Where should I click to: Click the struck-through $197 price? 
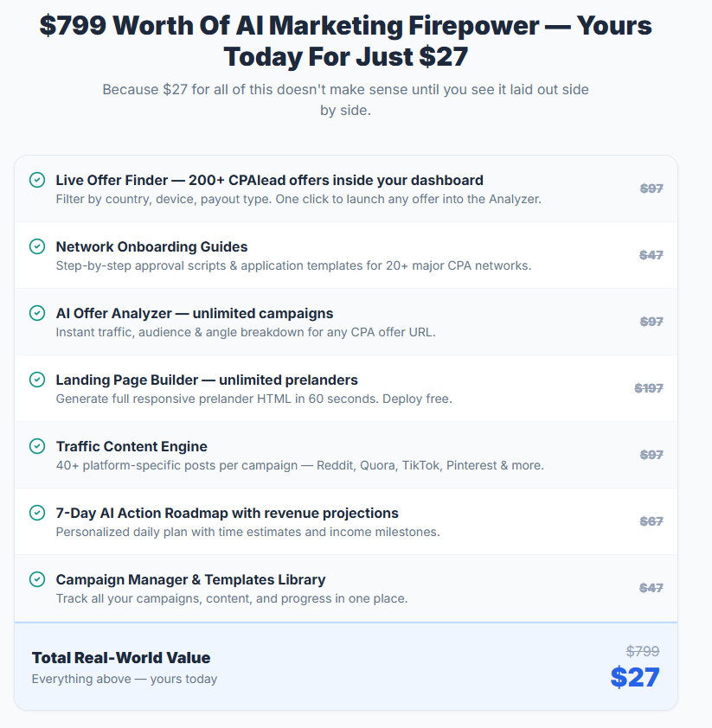[648, 388]
